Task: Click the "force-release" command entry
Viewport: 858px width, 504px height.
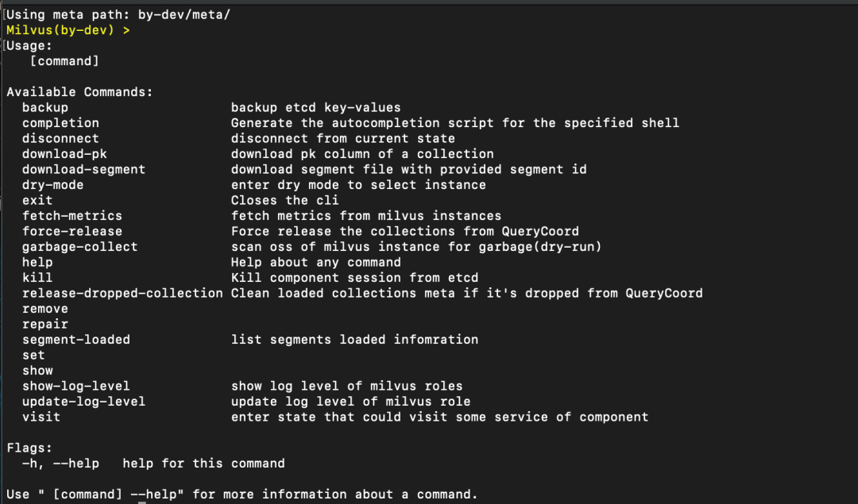Action: [x=72, y=231]
